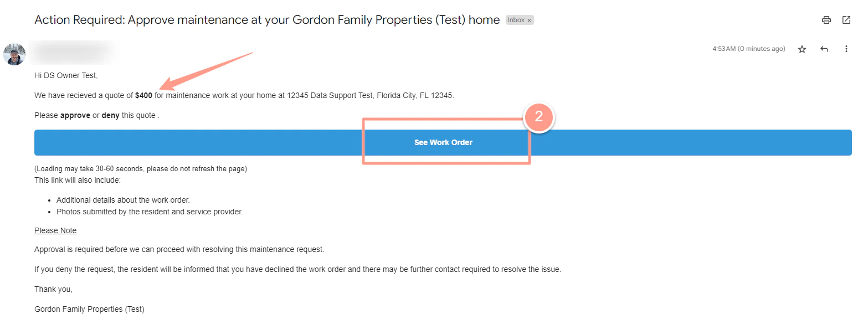Click the email subject line heading

[267, 20]
